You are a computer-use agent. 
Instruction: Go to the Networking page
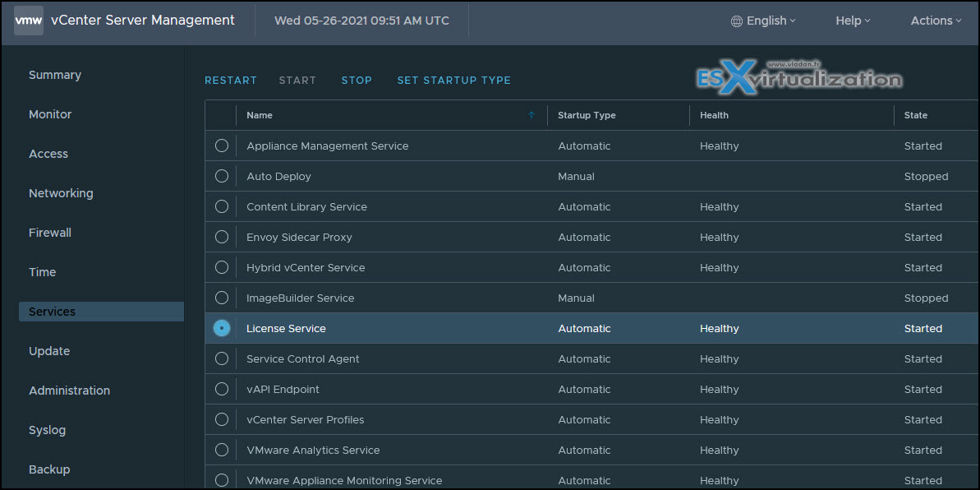(61, 193)
